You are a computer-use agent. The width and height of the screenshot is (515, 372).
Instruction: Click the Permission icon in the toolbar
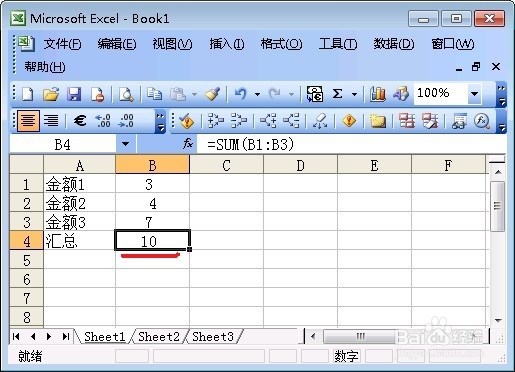[x=98, y=94]
